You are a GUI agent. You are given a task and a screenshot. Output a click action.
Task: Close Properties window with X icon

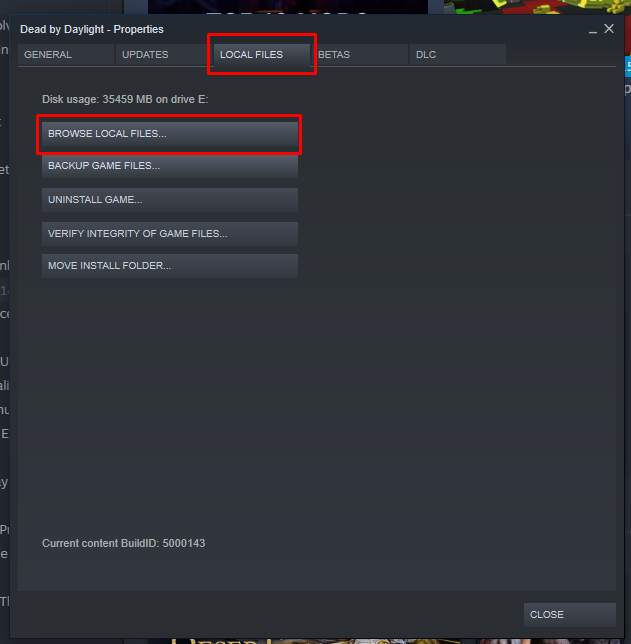click(609, 29)
